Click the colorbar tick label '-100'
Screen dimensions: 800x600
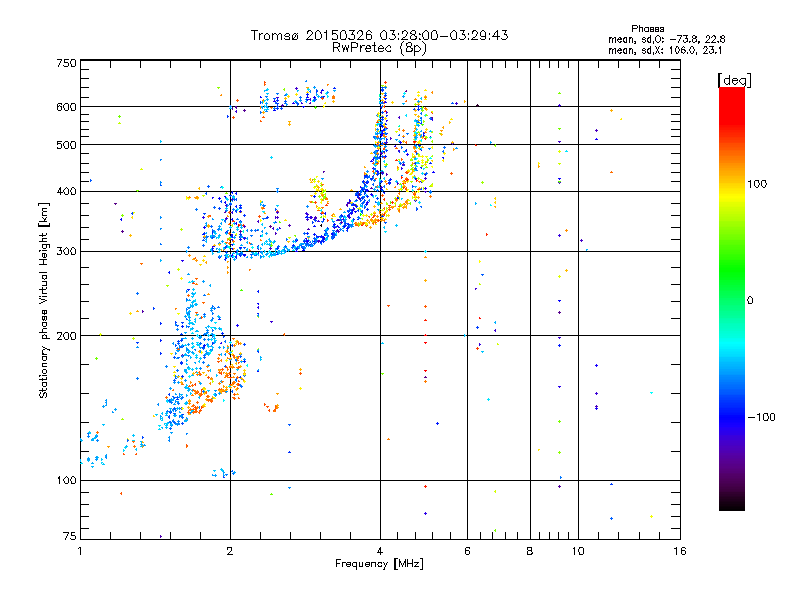(x=761, y=417)
